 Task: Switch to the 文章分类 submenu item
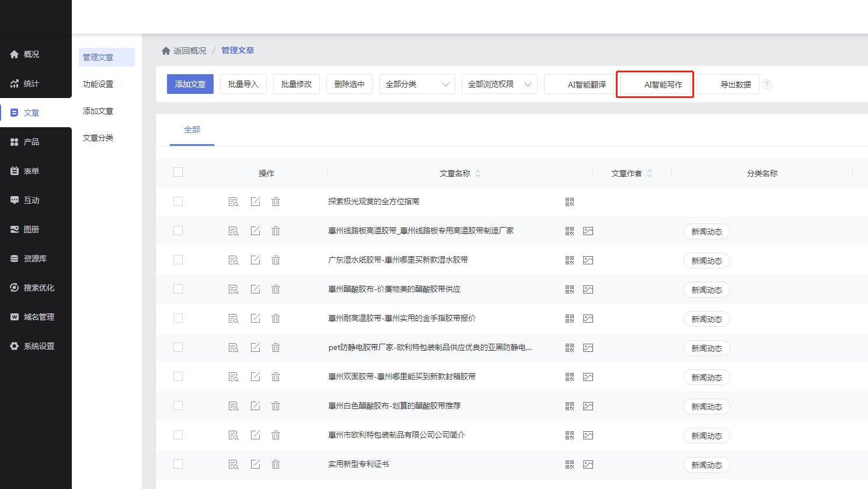click(98, 138)
